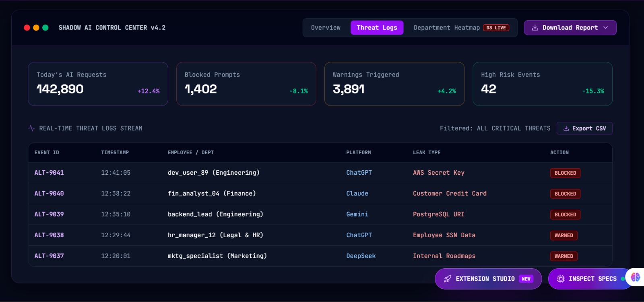The height and width of the screenshot is (302, 644).
Task: Click timestamp 12:41:05
Action: tap(116, 173)
